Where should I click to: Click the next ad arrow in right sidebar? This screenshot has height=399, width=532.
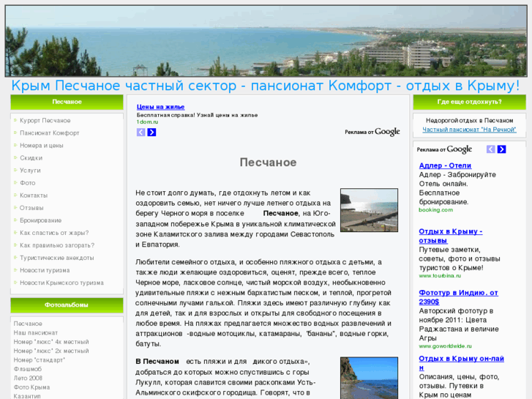(x=502, y=149)
